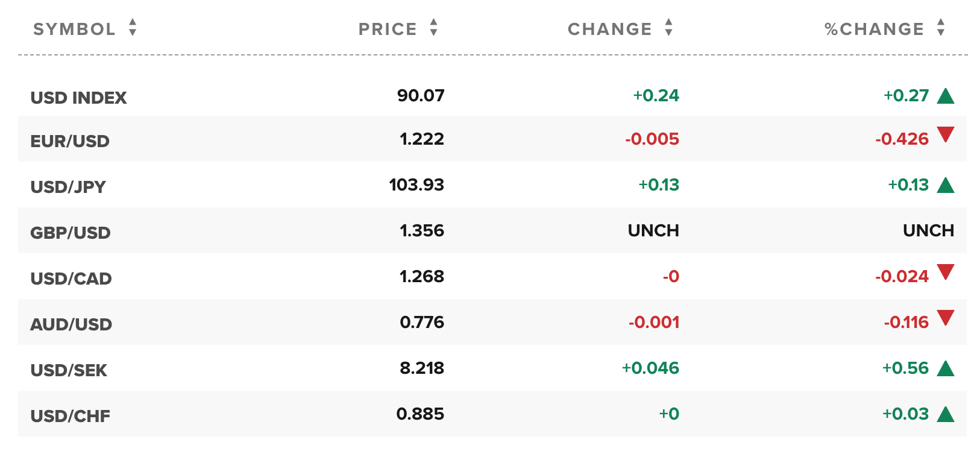Image resolution: width=980 pixels, height=451 pixels.
Task: Click the SYMBOL column header text
Action: pos(74,29)
